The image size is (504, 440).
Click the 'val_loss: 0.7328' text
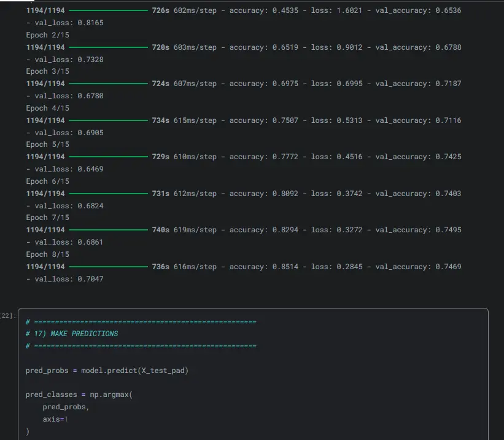[69, 60]
